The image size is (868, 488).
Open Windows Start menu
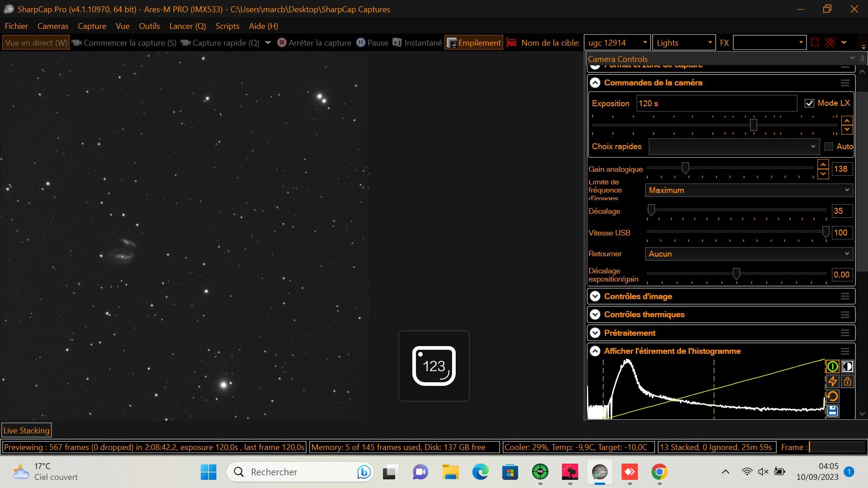[x=208, y=472]
